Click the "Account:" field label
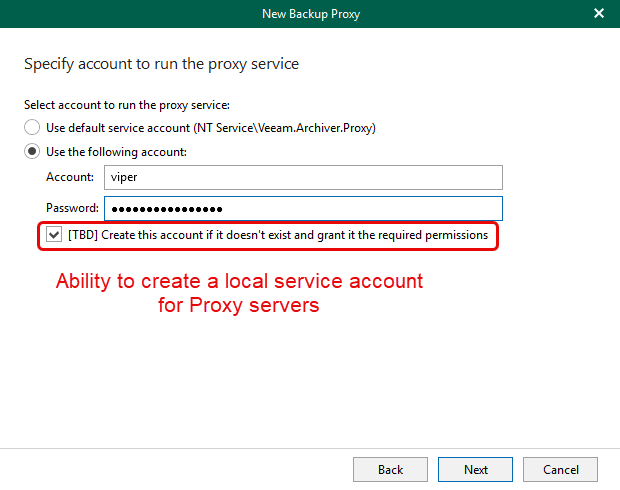 pos(70,177)
